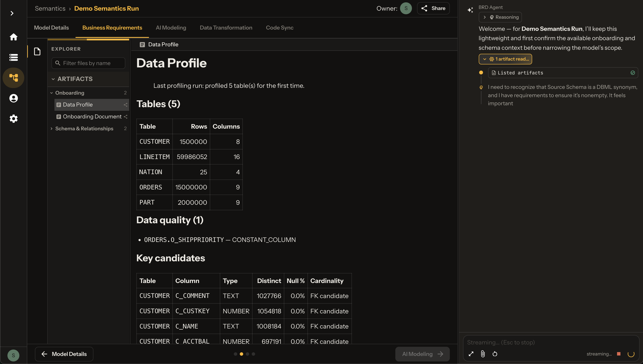Select the file explorer document icon
Viewport: 643px width, 364px height.
pyautogui.click(x=37, y=51)
